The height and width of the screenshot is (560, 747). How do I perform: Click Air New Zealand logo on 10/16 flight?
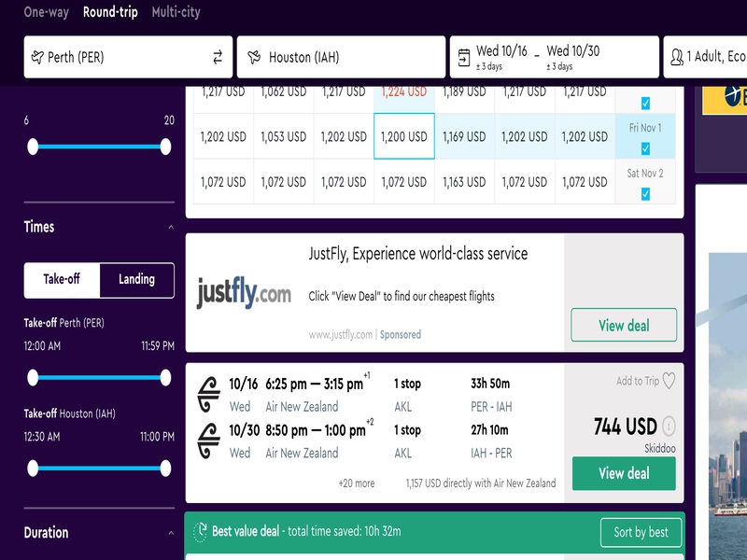tap(208, 394)
